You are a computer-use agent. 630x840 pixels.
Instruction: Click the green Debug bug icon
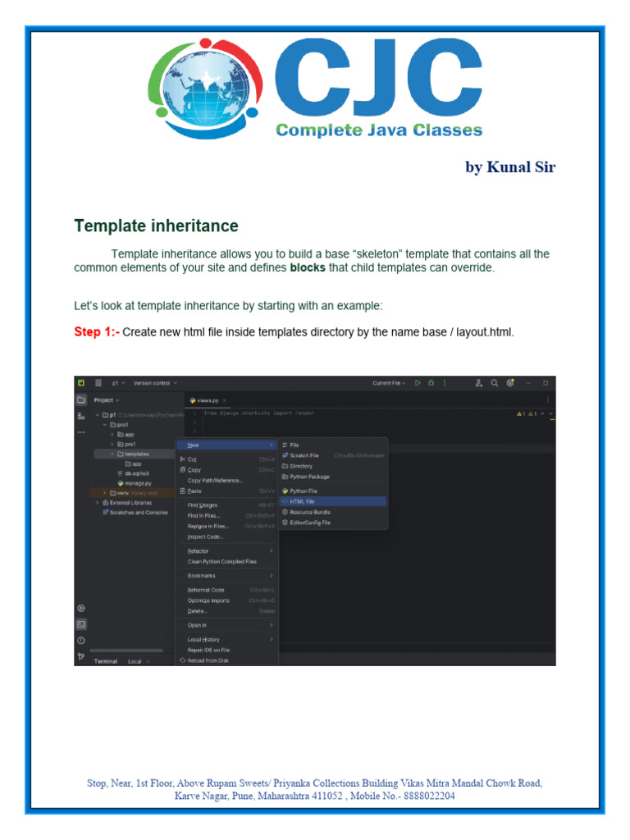pyautogui.click(x=431, y=383)
